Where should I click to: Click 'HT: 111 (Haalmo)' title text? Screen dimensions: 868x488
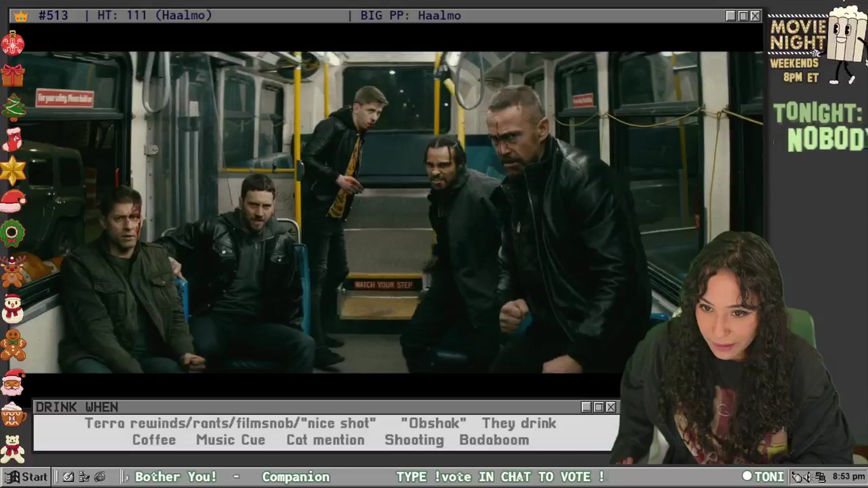155,15
